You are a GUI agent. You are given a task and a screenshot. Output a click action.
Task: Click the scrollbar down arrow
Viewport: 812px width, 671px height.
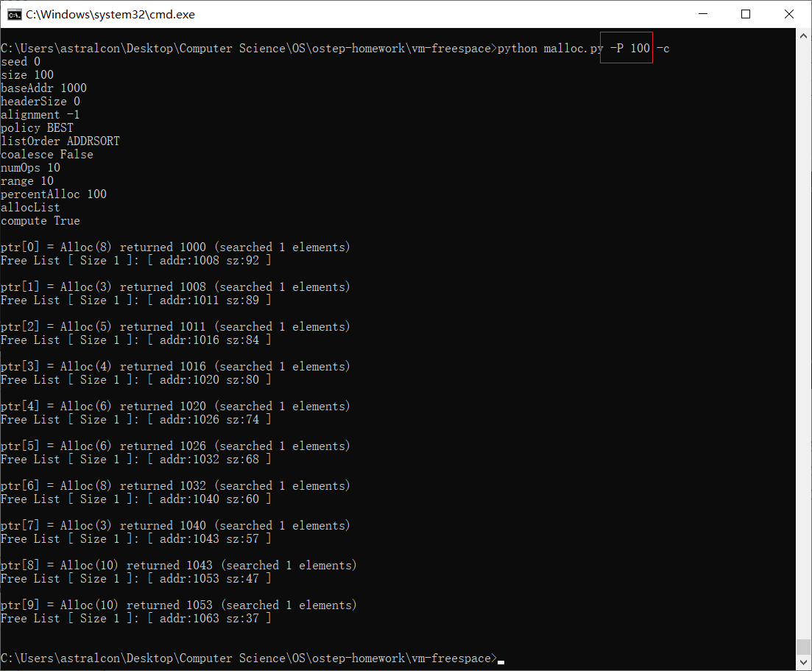point(803,662)
